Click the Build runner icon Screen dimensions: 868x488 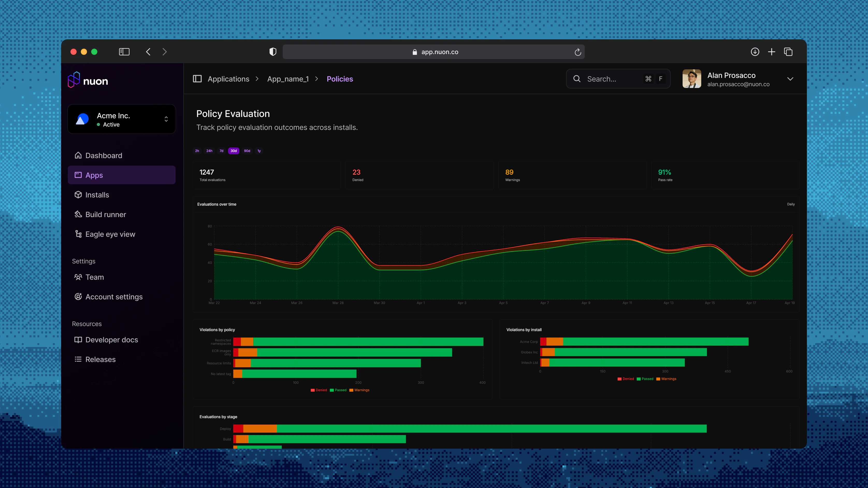[x=78, y=214]
